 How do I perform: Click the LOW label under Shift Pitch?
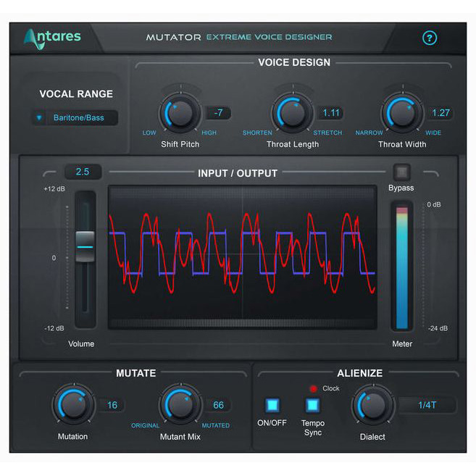149,133
